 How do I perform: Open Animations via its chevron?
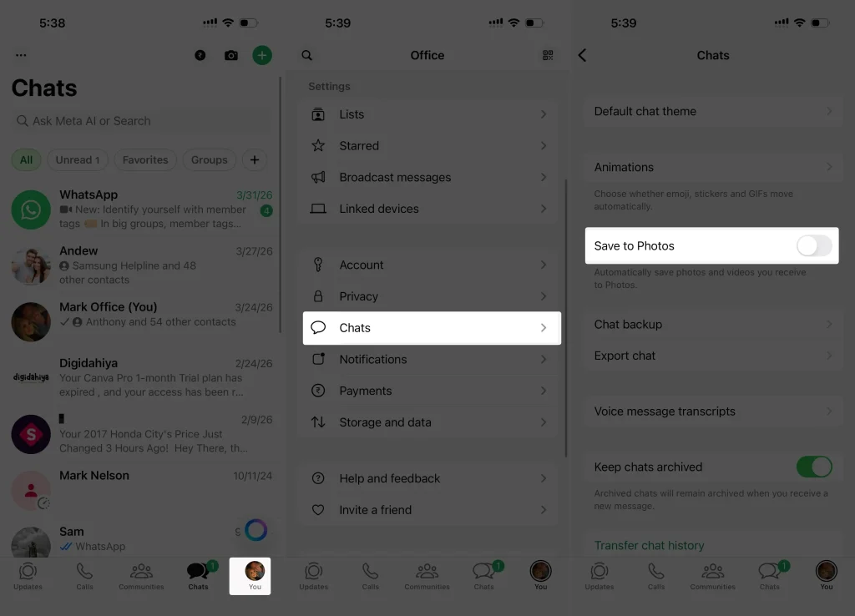click(829, 168)
